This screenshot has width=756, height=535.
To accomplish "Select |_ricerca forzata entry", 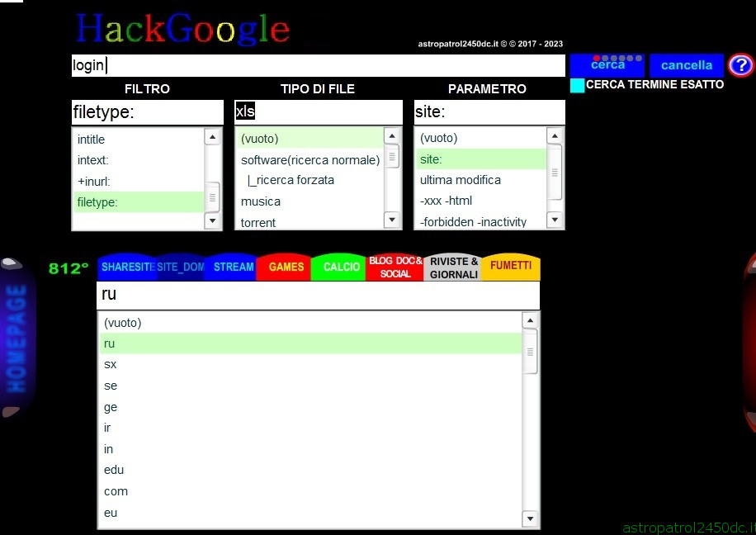I will coord(310,180).
